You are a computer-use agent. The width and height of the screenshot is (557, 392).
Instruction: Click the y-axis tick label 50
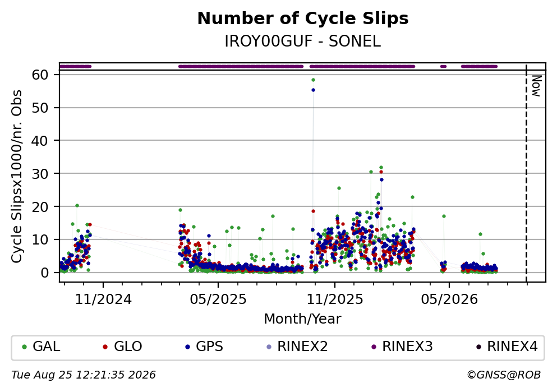click(x=40, y=108)
